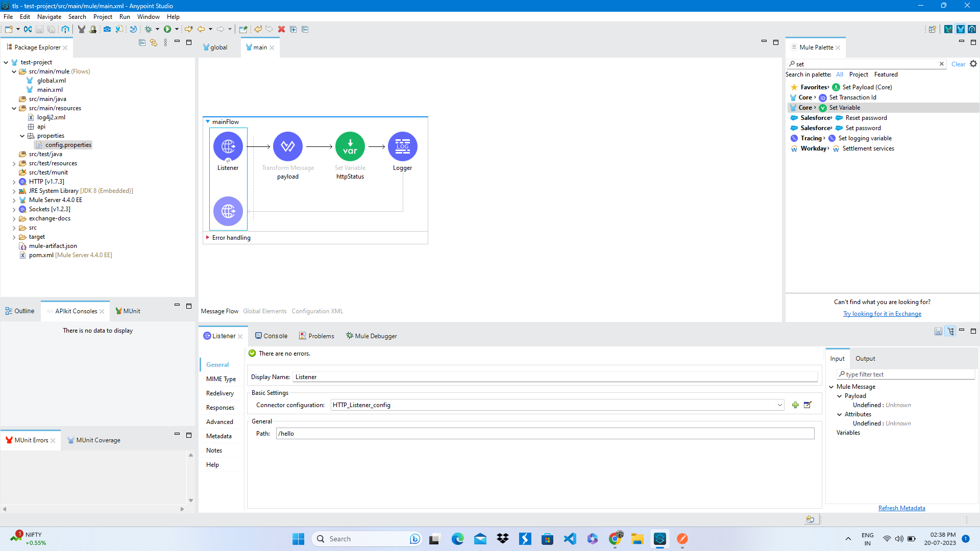
Task: Click the Path input field
Action: point(545,434)
